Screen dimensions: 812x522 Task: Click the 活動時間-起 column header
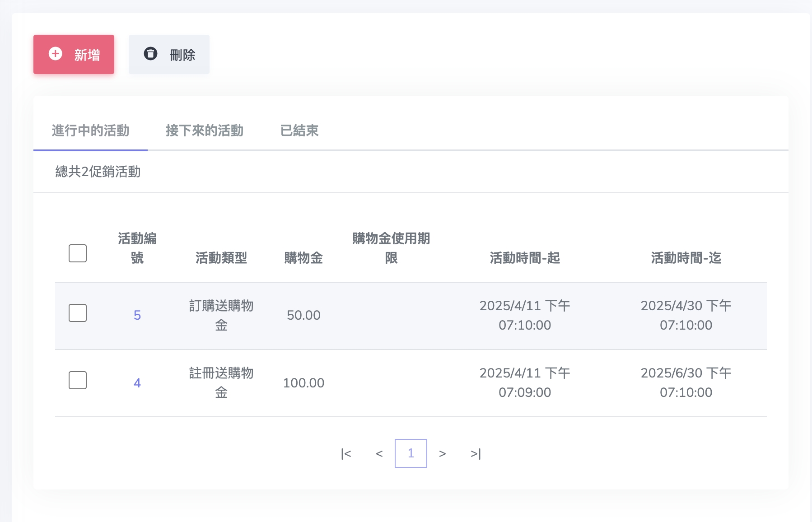[x=525, y=258]
